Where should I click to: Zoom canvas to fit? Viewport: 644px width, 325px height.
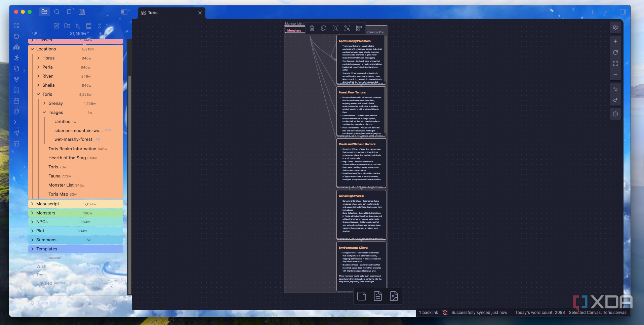click(615, 64)
